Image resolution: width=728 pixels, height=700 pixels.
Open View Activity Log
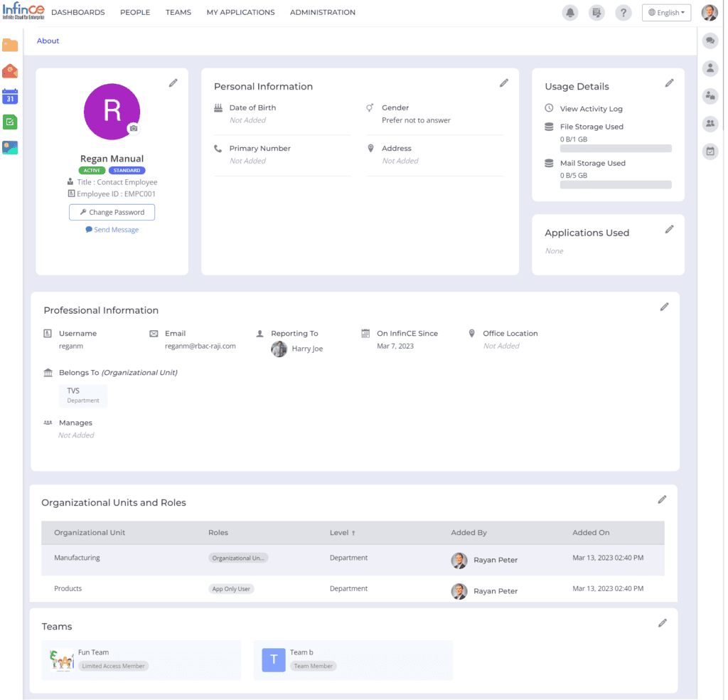point(591,109)
